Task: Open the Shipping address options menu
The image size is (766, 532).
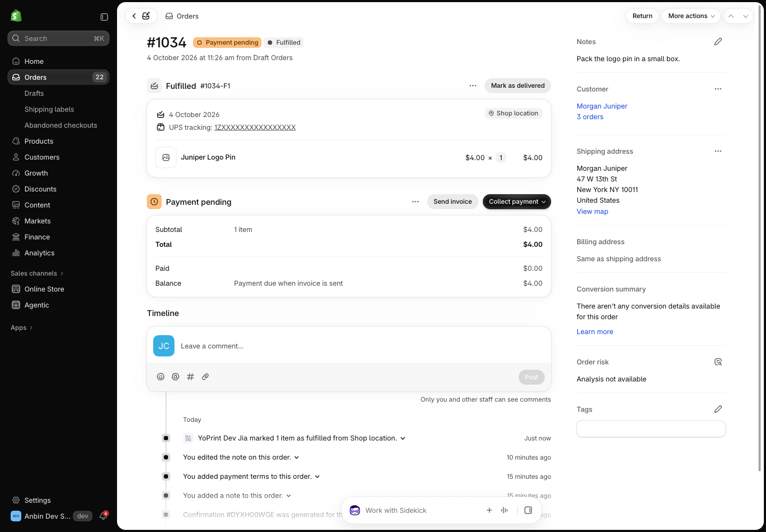Action: (x=718, y=151)
